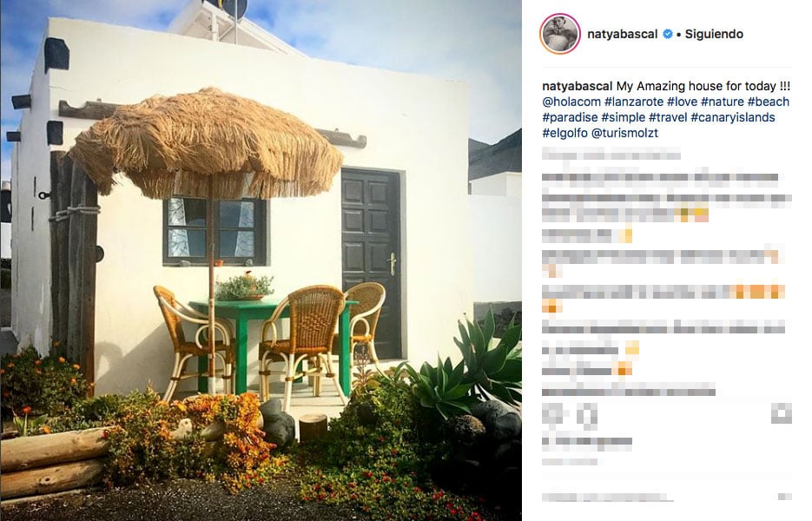
Task: Open the #travel hashtag
Action: click(x=668, y=117)
